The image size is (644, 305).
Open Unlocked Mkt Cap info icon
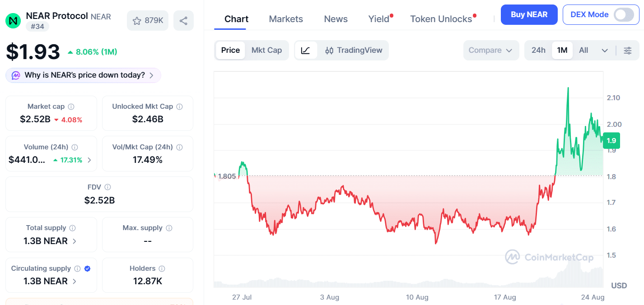pyautogui.click(x=179, y=107)
